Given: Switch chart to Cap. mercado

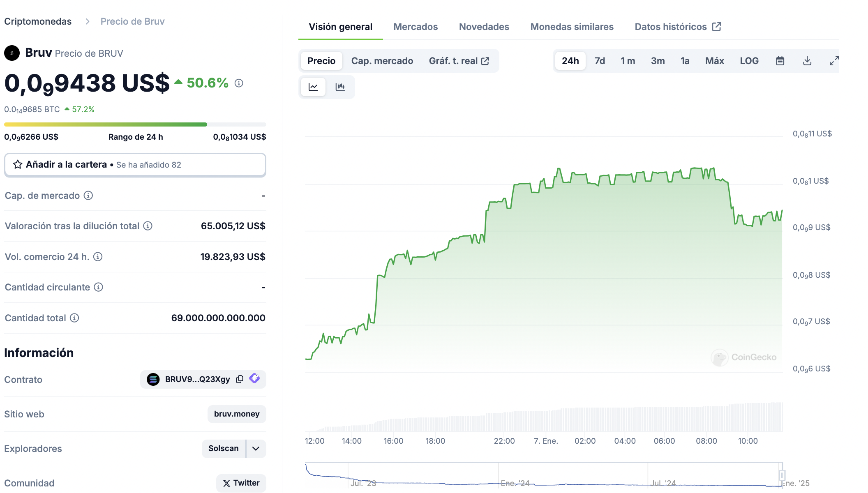Looking at the screenshot, I should point(382,61).
